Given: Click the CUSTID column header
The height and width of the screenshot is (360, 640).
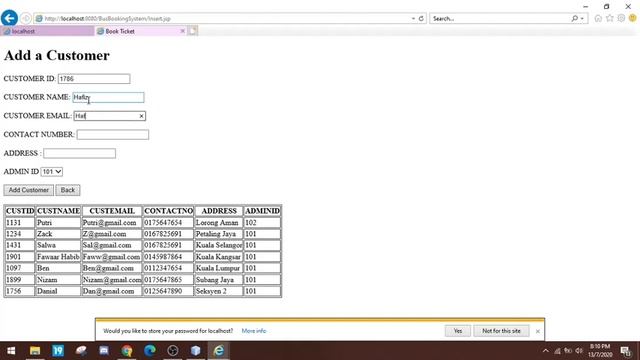Looking at the screenshot, I should point(20,211).
